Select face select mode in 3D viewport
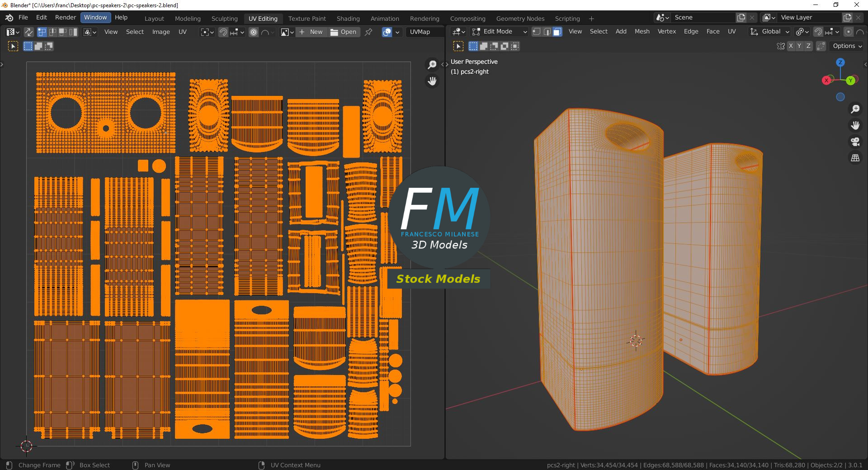The image size is (868, 470). tap(557, 32)
